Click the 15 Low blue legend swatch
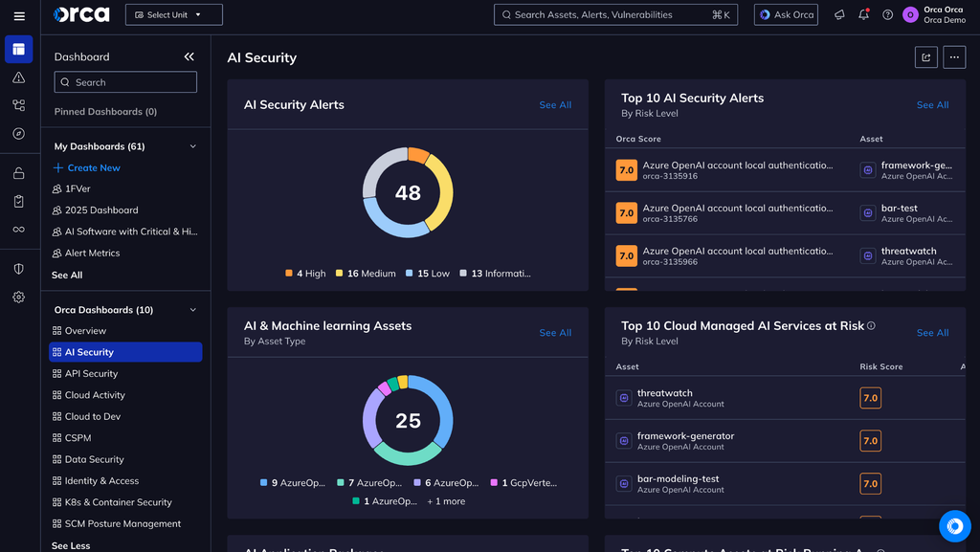This screenshot has height=552, width=980. click(410, 273)
